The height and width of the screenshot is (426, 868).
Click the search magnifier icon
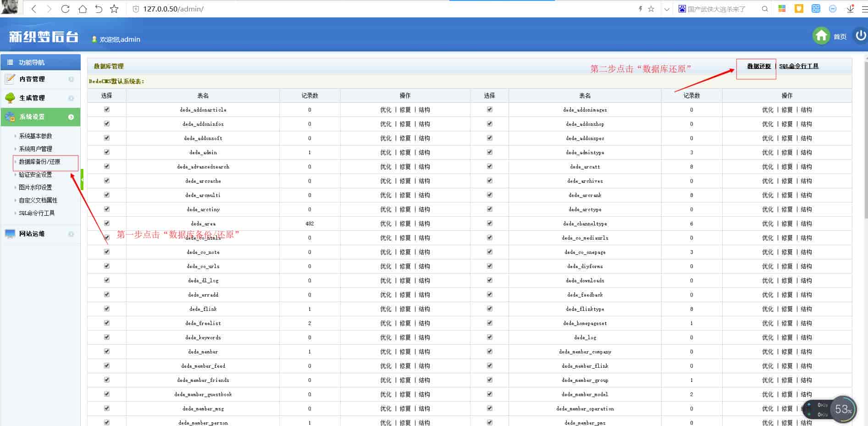click(764, 9)
